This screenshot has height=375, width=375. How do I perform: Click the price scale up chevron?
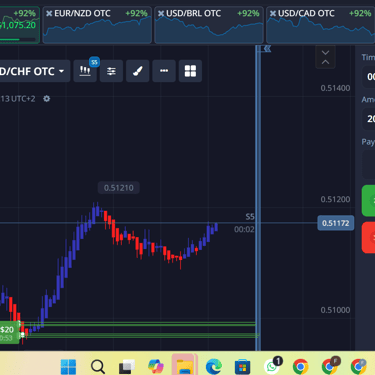pyautogui.click(x=325, y=62)
